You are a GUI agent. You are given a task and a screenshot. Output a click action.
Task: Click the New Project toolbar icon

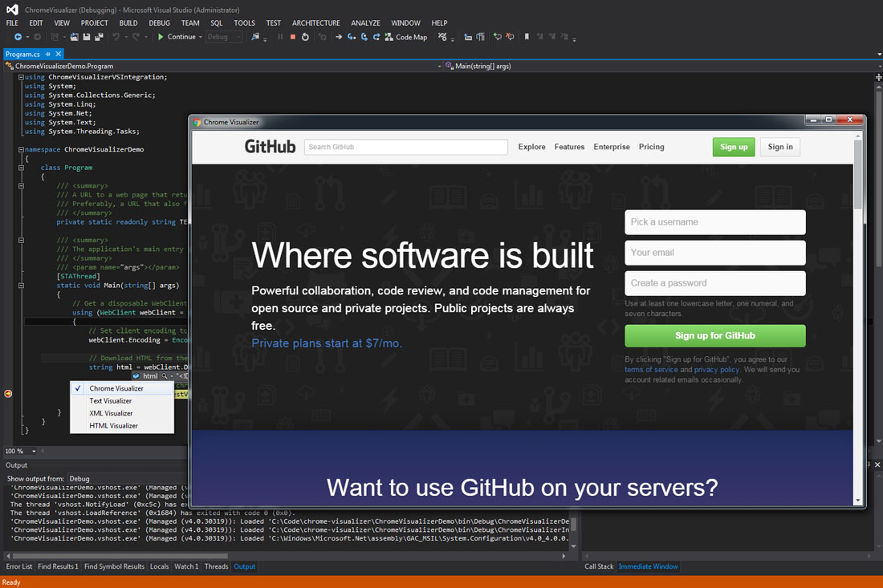[x=55, y=37]
